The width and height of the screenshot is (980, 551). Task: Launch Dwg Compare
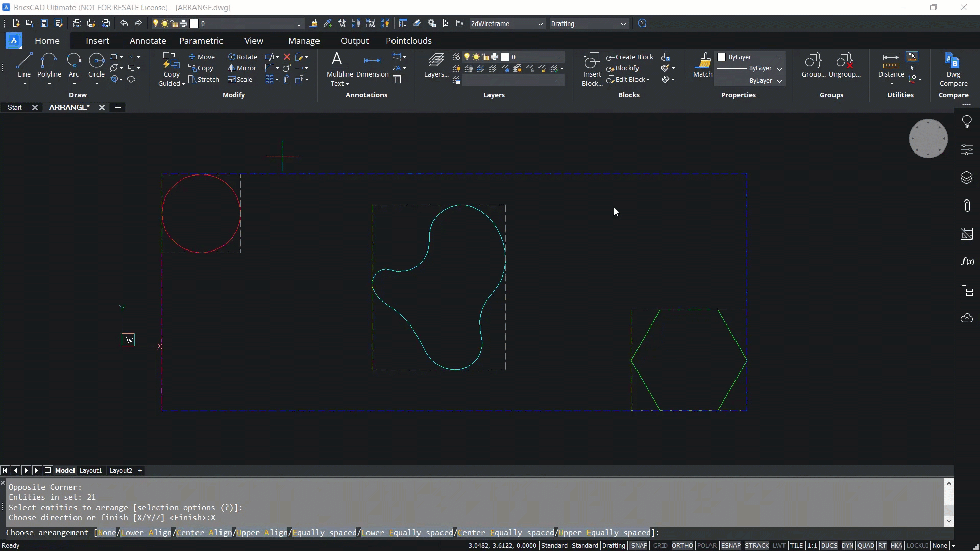pyautogui.click(x=953, y=69)
